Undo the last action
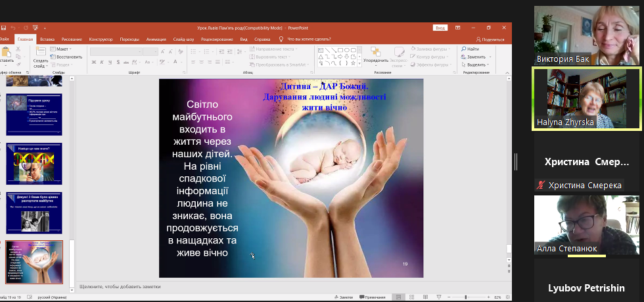 [13, 28]
